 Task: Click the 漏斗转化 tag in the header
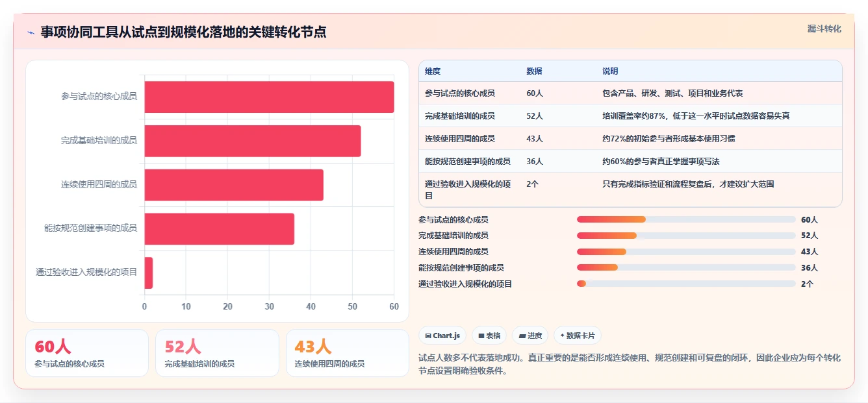824,29
